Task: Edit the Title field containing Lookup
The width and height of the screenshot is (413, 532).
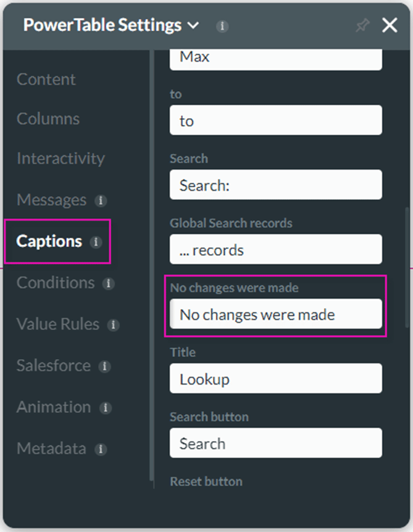Action: coord(275,379)
